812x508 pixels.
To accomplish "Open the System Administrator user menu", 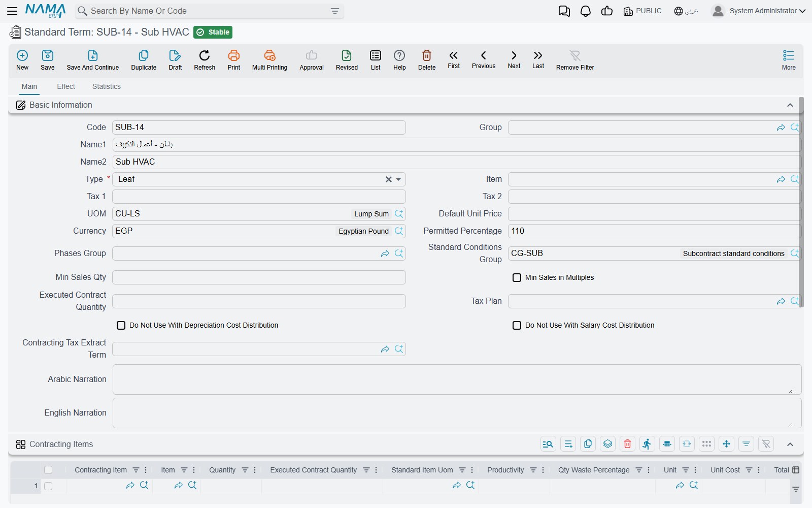I will point(759,11).
